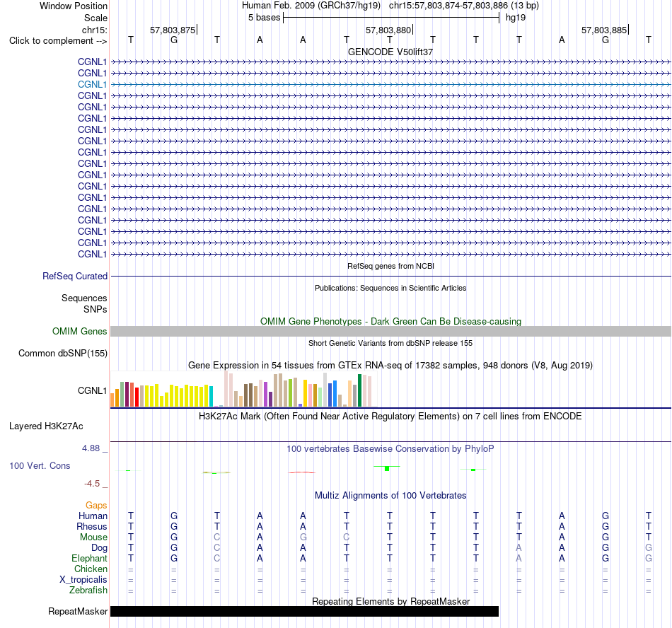The height and width of the screenshot is (628, 672).
Task: Select the Dog alignment row label
Action: (x=99, y=548)
